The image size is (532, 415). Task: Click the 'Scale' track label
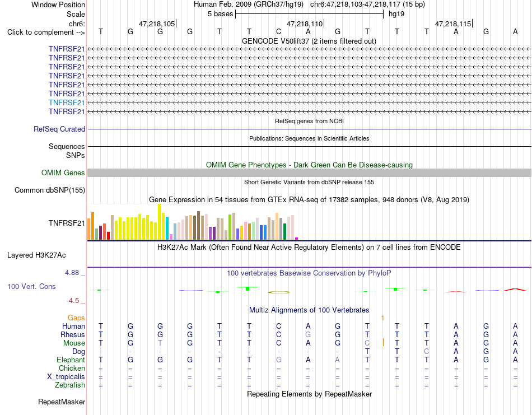tap(76, 14)
